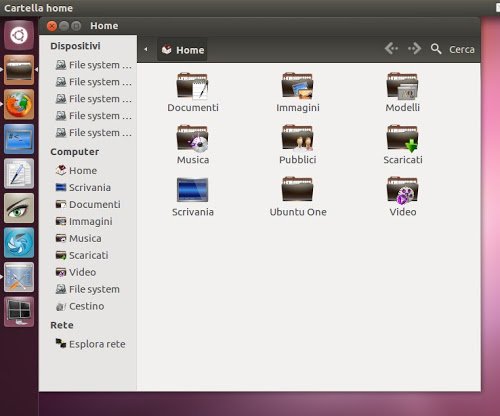The image size is (500, 416).
Task: Open the Documenti folder icon
Action: pyautogui.click(x=193, y=86)
